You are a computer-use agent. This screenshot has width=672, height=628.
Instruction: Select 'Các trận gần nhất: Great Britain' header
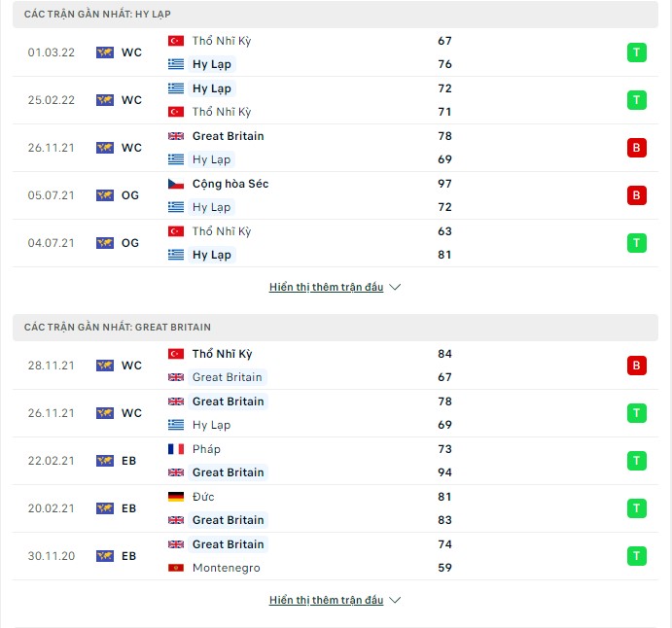click(x=336, y=328)
